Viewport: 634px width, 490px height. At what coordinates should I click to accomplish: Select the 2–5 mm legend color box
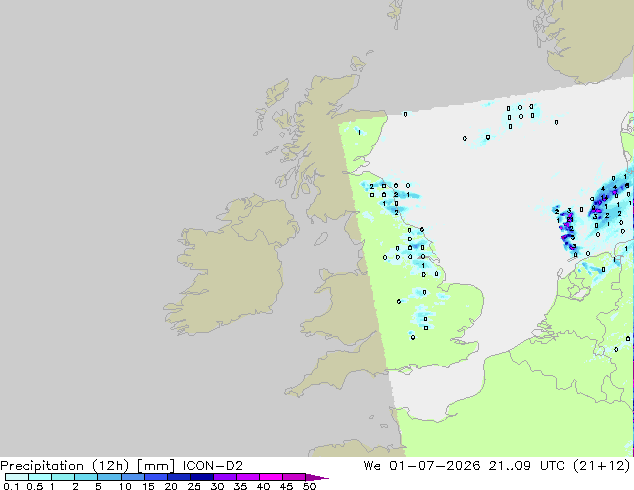(x=86, y=477)
